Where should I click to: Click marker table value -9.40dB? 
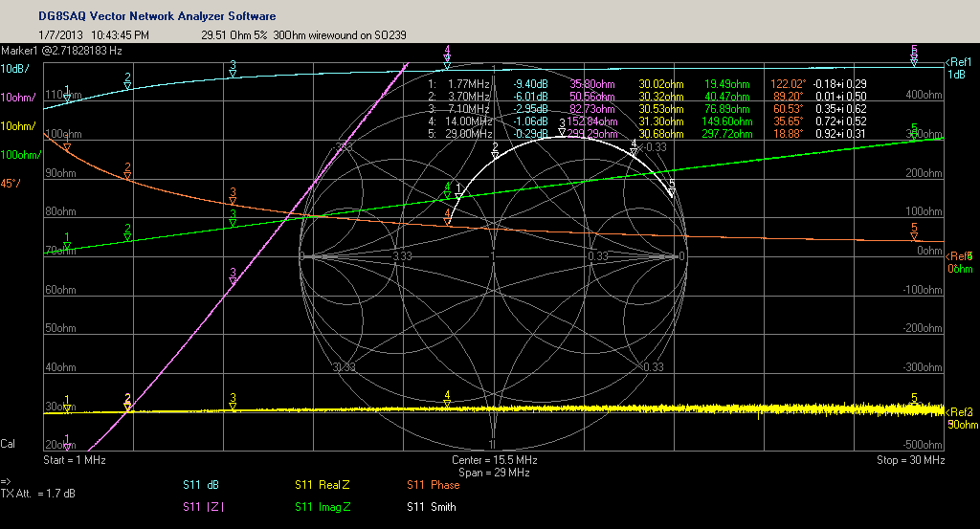tap(530, 83)
